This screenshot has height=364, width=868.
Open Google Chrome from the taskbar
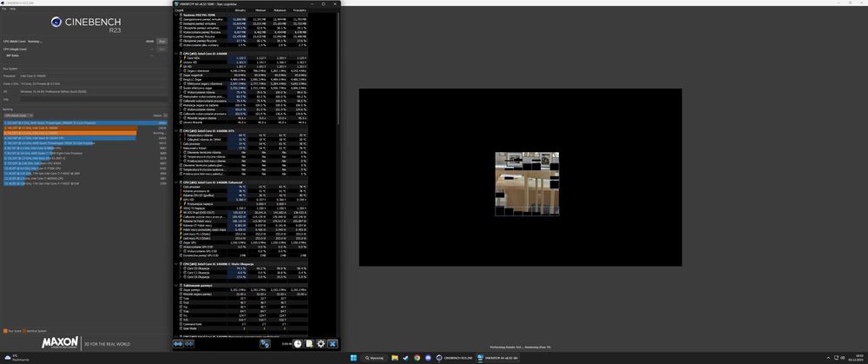417,358
